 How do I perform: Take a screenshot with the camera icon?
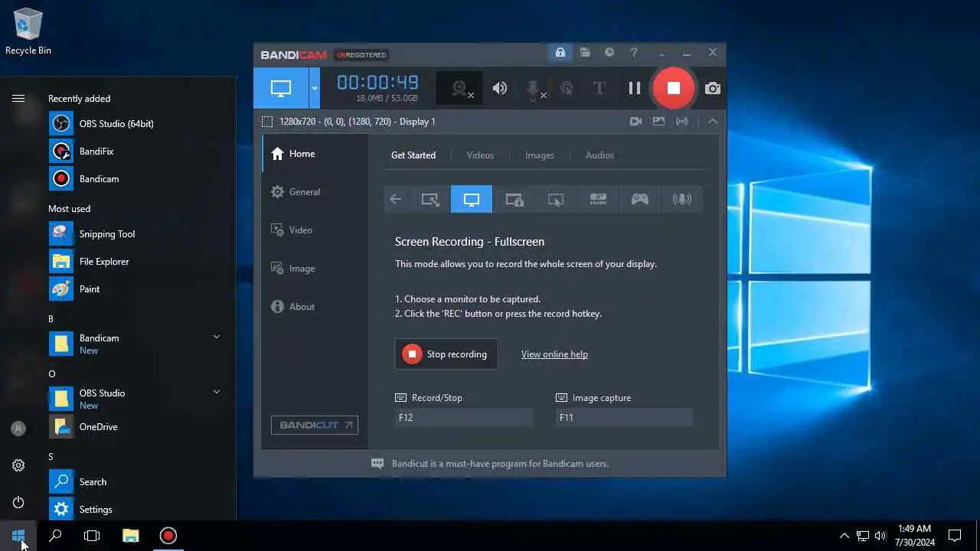coord(713,88)
